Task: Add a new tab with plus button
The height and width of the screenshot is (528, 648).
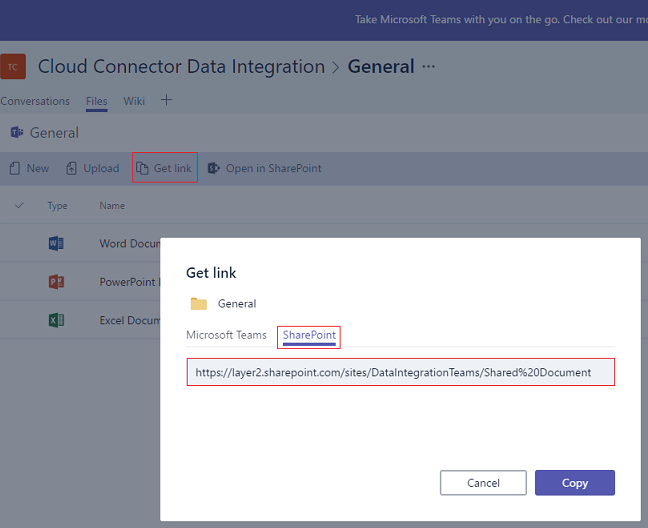Action: tap(166, 100)
